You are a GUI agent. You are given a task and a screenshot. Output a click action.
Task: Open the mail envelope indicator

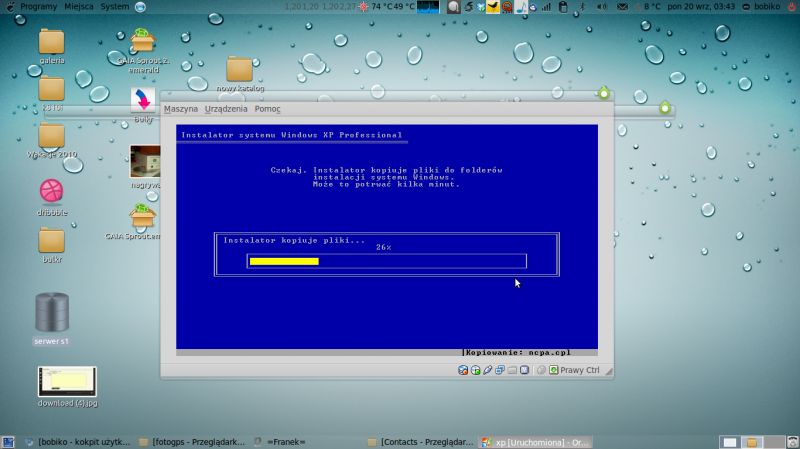pos(622,7)
